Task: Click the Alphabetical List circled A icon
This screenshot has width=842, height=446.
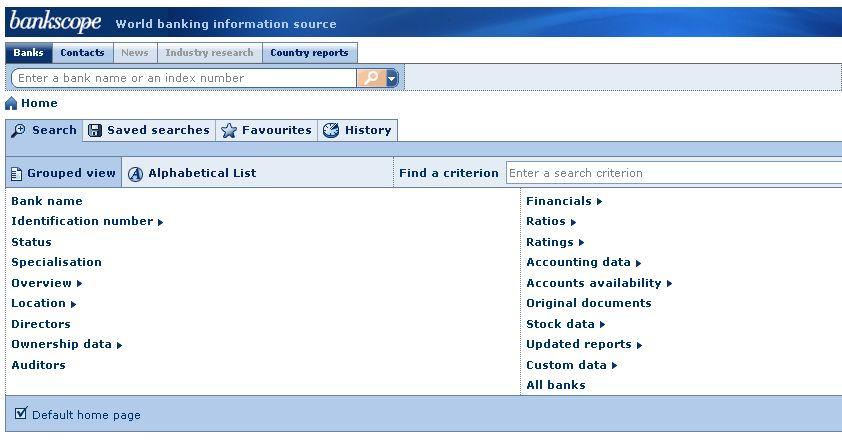Action: [x=135, y=174]
